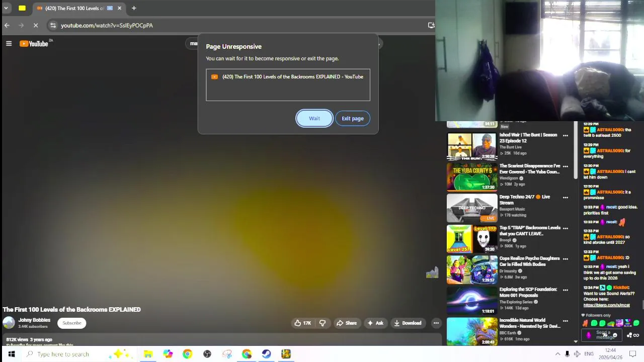644x362 pixels.
Task: Select the yellow pinned tab
Action: [22, 8]
